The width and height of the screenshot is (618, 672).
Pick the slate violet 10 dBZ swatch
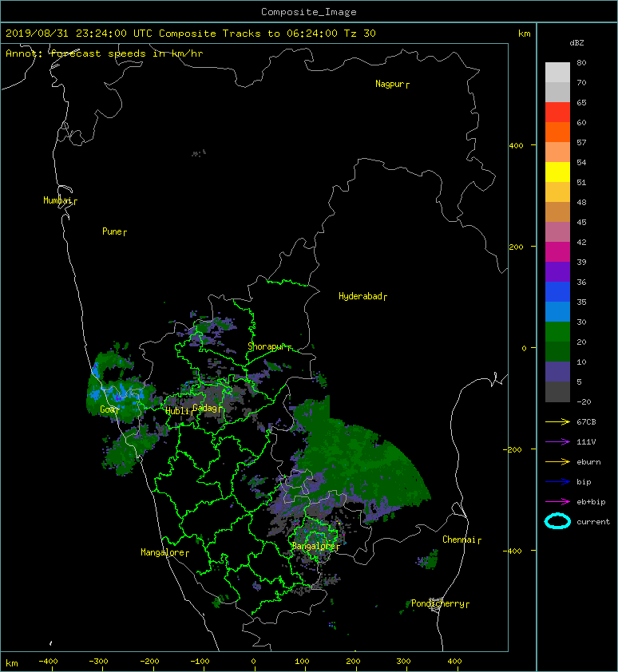pyautogui.click(x=557, y=371)
